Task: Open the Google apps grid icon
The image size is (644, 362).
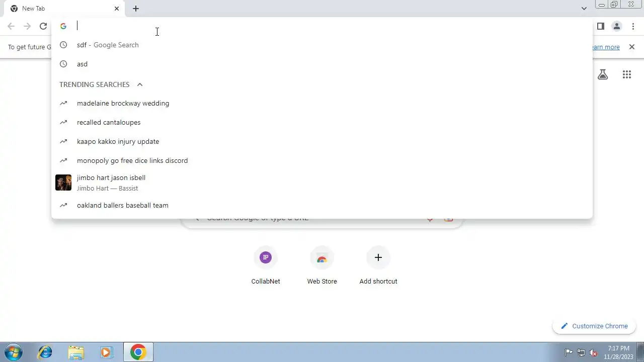Action: coord(626,74)
